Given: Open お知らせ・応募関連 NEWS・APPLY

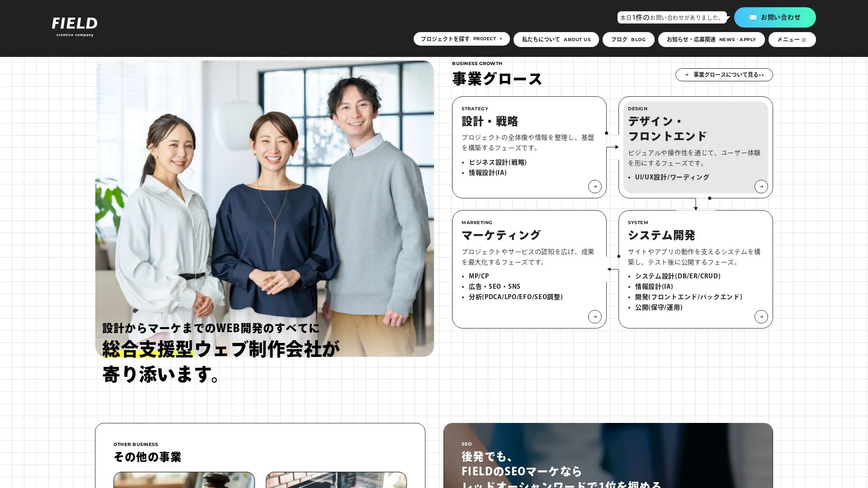Looking at the screenshot, I should click(711, 39).
